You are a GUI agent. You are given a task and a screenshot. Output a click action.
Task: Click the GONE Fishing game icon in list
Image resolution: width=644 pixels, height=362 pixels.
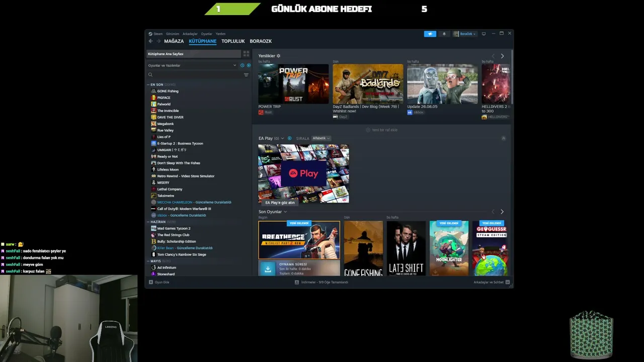pyautogui.click(x=153, y=91)
